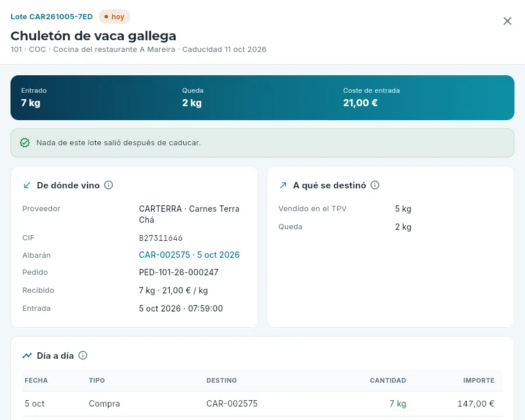Click the subtitle with Caducidad 11 oct 2026
525x420 pixels.
click(x=139, y=49)
